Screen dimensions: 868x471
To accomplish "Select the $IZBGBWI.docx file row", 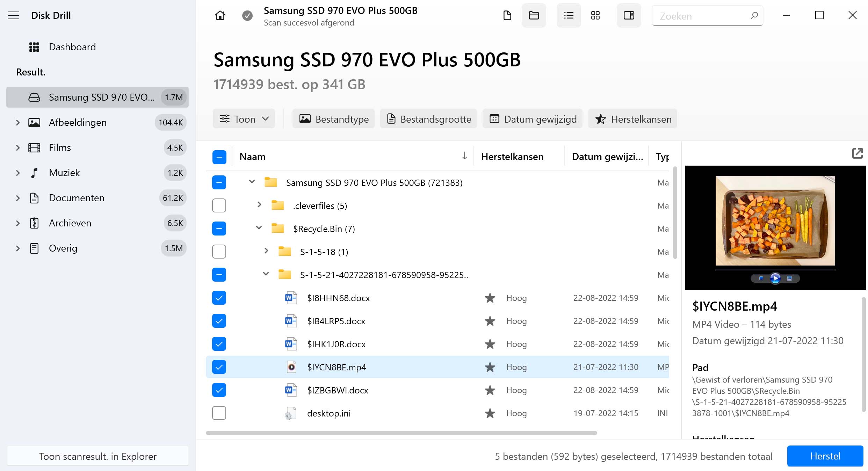I will (437, 390).
